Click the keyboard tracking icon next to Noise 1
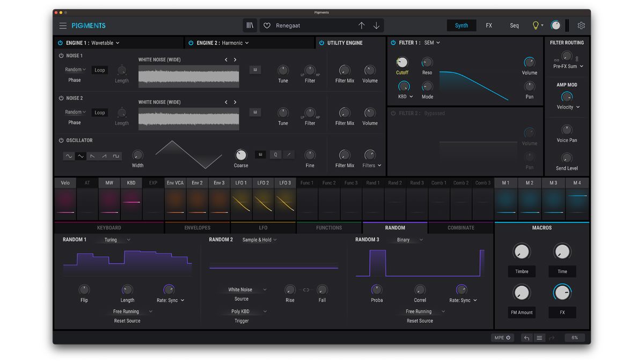Viewport: 644px width, 362px height. click(255, 70)
